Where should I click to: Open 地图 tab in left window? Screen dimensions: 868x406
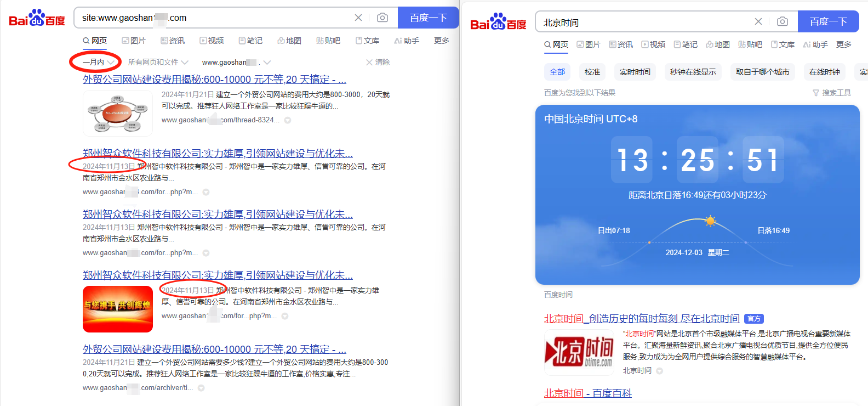[289, 41]
